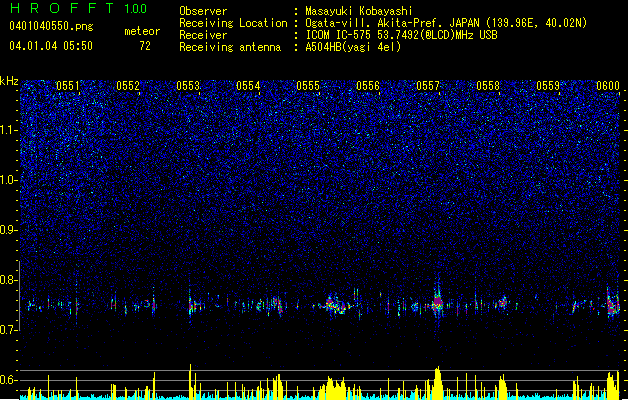Click the Receiving Location label
This screenshot has width=629, height=400.
pyautogui.click(x=233, y=23)
